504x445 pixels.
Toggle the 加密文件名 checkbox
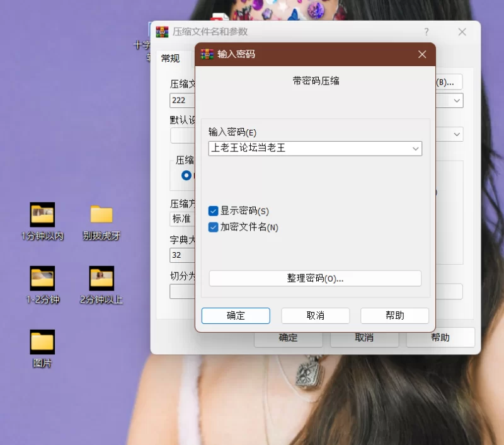click(214, 227)
